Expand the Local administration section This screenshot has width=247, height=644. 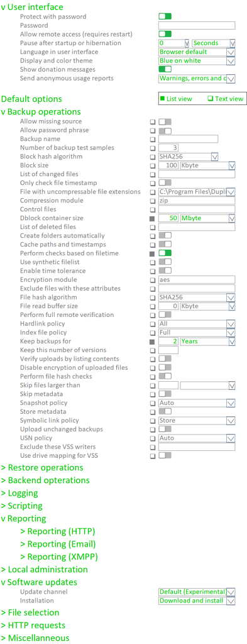(x=45, y=569)
